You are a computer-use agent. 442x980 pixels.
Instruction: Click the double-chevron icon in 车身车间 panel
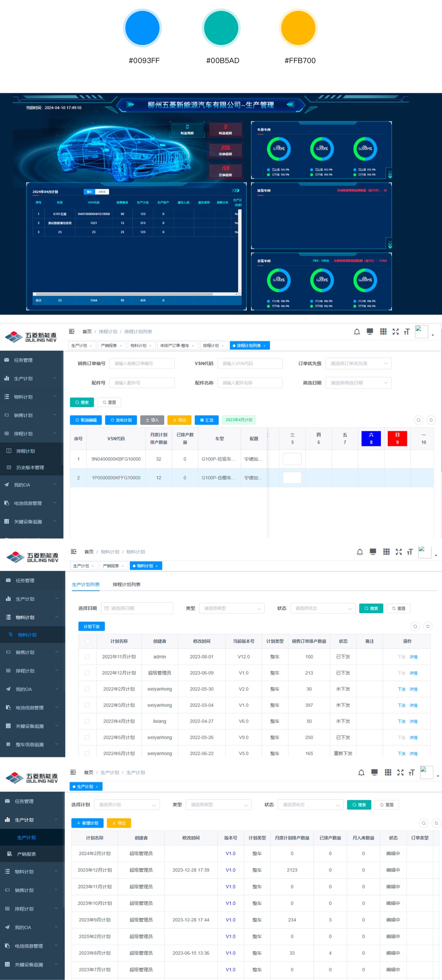(x=389, y=174)
